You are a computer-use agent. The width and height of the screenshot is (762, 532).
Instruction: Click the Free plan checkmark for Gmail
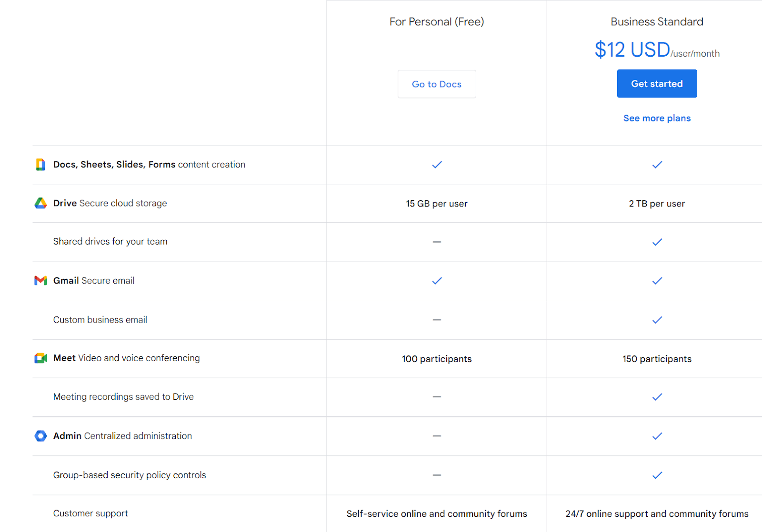click(x=437, y=281)
